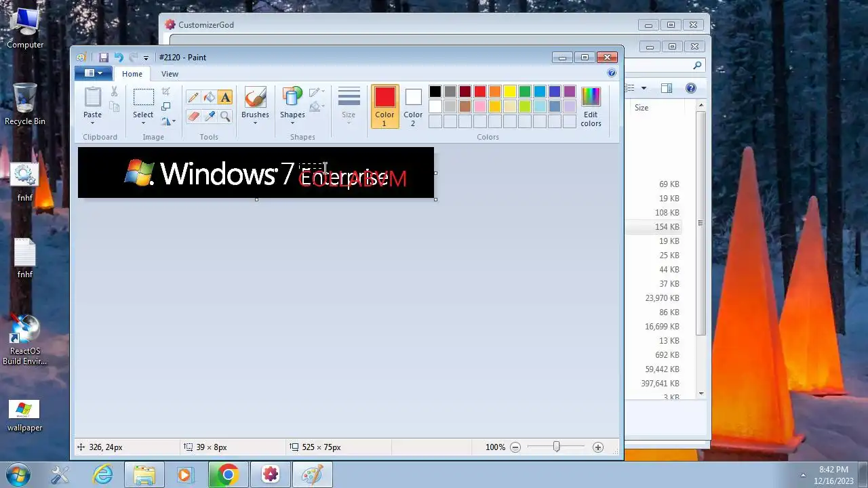Click the help icon in Explorer window
The height and width of the screenshot is (488, 868).
[x=690, y=88]
